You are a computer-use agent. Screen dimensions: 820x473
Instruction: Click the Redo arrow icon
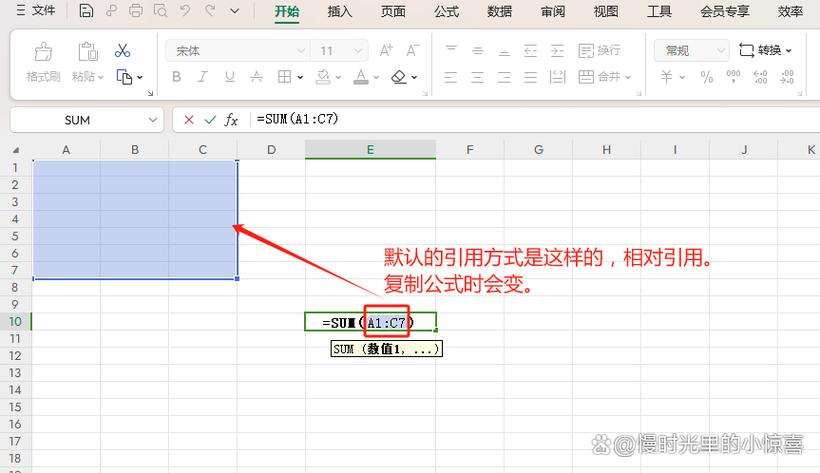(x=210, y=10)
